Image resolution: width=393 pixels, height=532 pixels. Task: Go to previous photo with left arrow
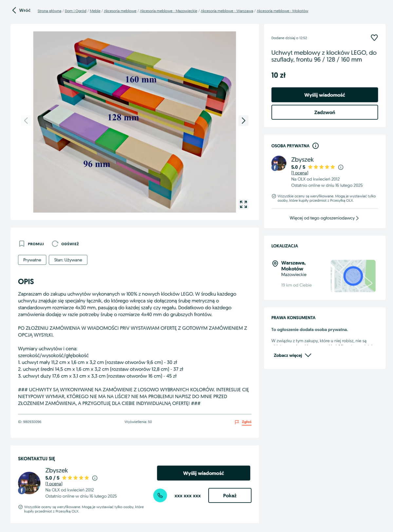26,120
